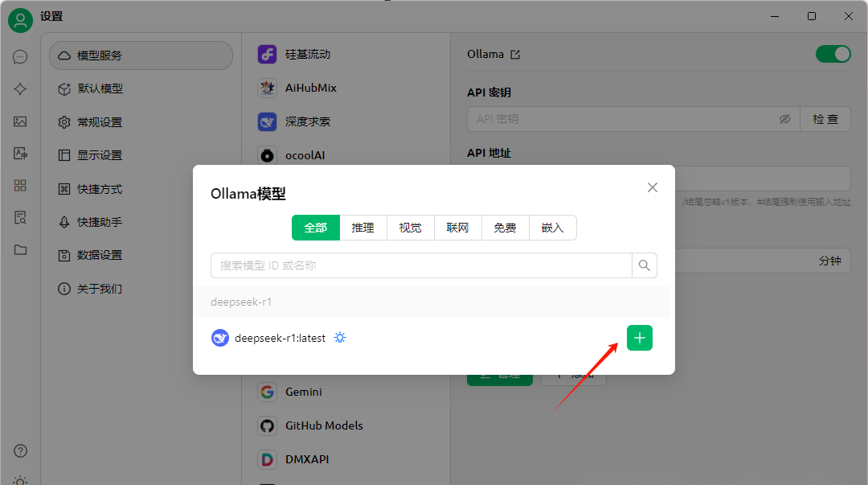Image resolution: width=868 pixels, height=485 pixels.
Task: Open the files folder sidebar icon
Action: point(20,250)
